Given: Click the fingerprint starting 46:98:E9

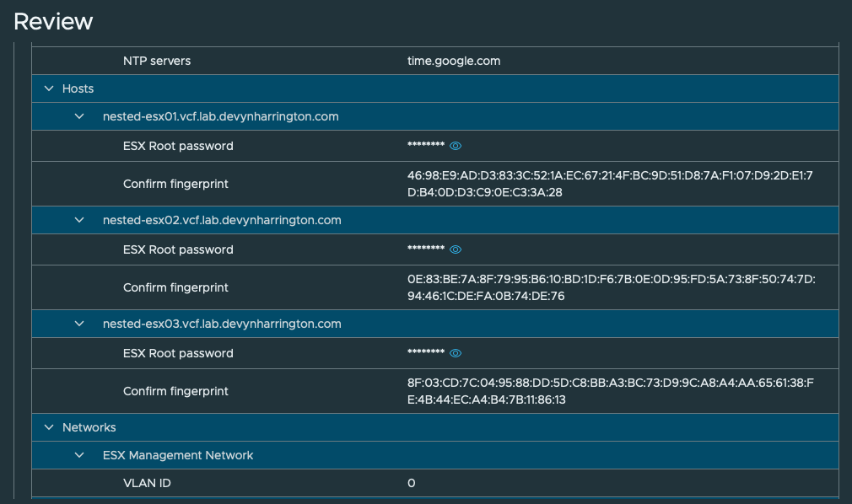Looking at the screenshot, I should click(x=610, y=184).
